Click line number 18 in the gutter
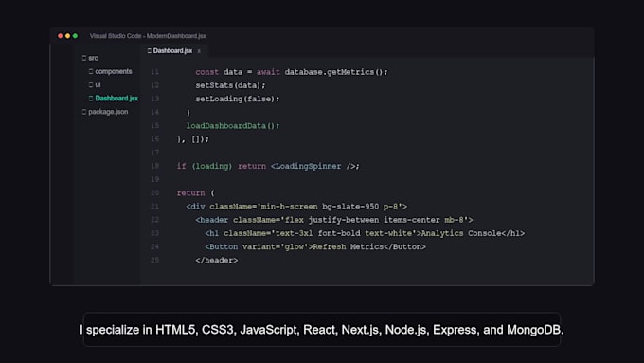The image size is (644, 363). (x=154, y=166)
